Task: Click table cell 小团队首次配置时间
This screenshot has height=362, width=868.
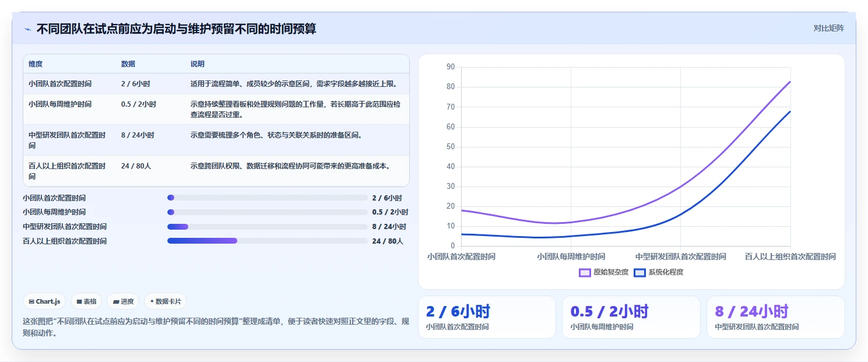Action: tap(60, 84)
